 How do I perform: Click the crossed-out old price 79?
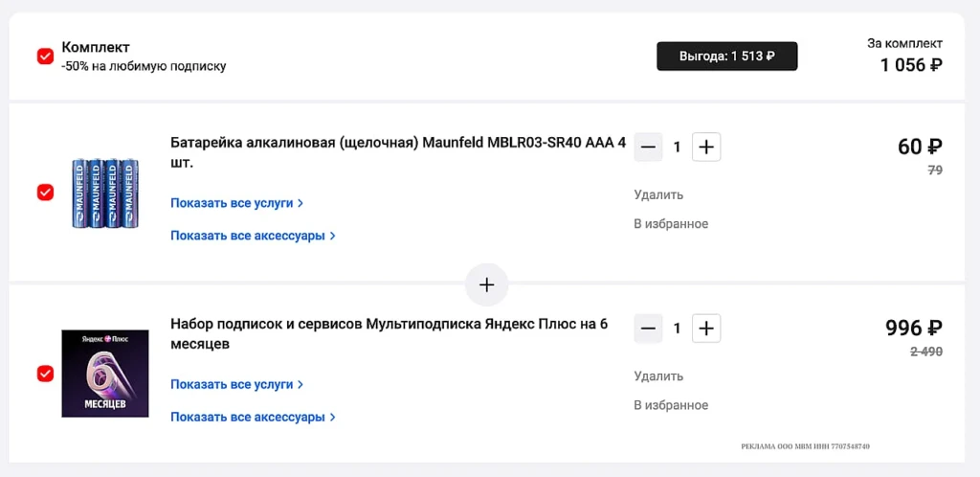pyautogui.click(x=935, y=170)
